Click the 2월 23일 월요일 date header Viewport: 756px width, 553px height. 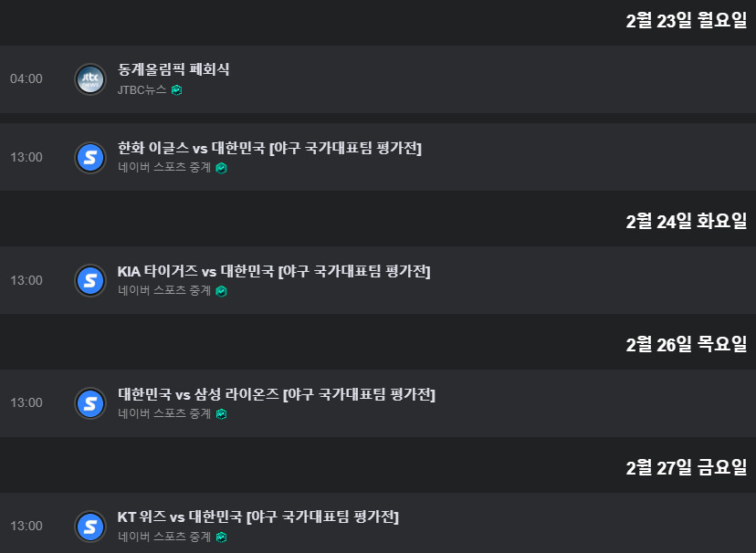coord(686,20)
